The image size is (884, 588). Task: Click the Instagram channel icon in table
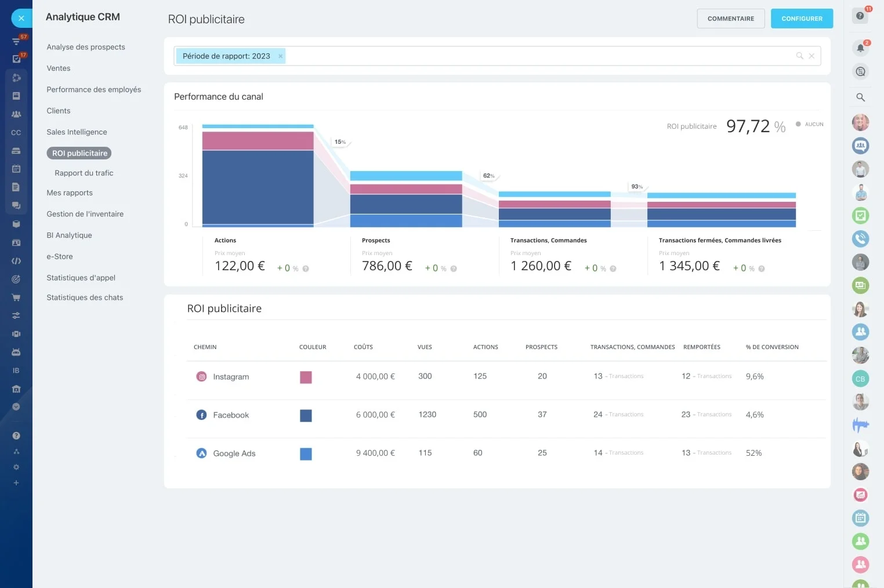click(x=202, y=376)
